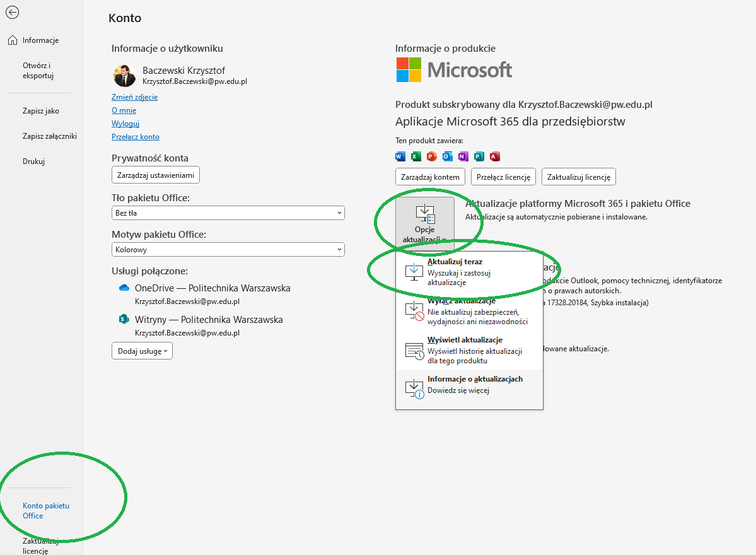The height and width of the screenshot is (555, 756).
Task: Expand the Tło pakietu Office combo box
Action: pos(228,213)
